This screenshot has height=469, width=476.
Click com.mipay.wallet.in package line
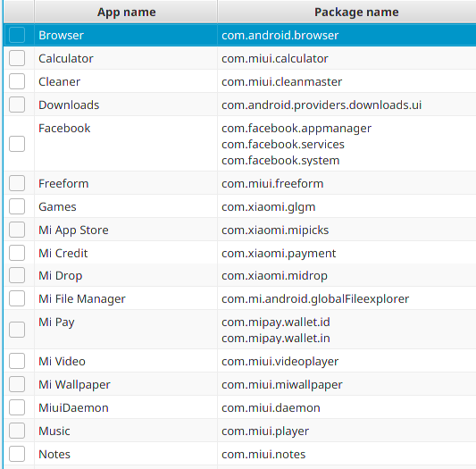click(276, 338)
